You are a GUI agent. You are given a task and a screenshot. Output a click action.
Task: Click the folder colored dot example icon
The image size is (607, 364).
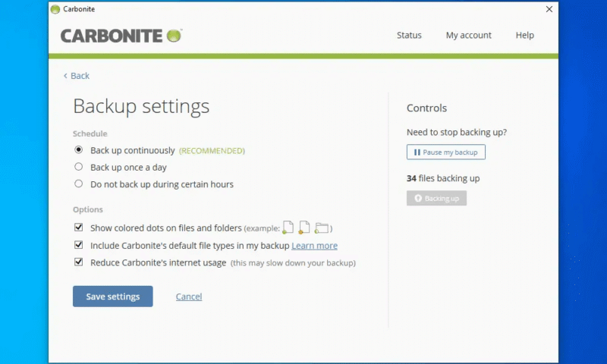[322, 227]
